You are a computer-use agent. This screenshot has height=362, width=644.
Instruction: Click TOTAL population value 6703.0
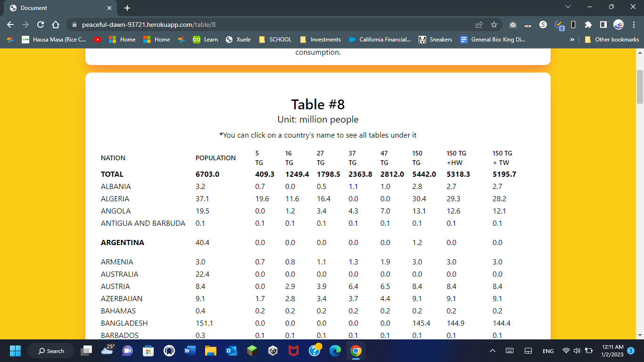coord(207,174)
